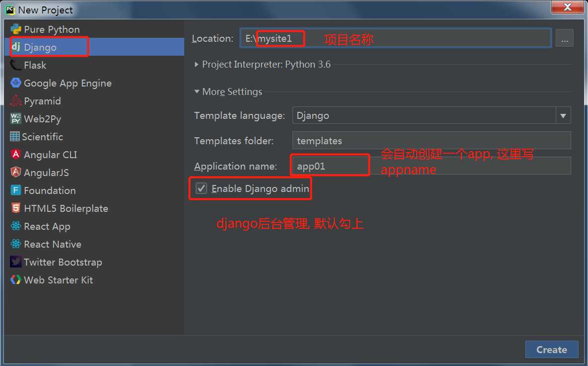
Task: Click the Django dj icon
Action: [16, 47]
